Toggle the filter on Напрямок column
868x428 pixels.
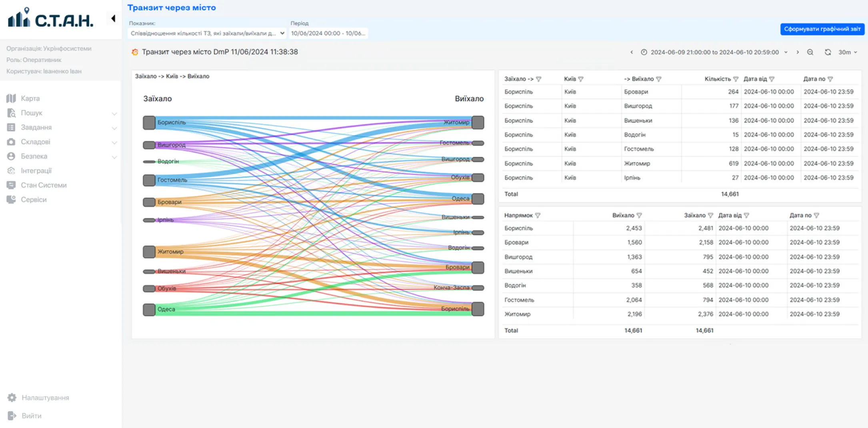click(x=538, y=216)
